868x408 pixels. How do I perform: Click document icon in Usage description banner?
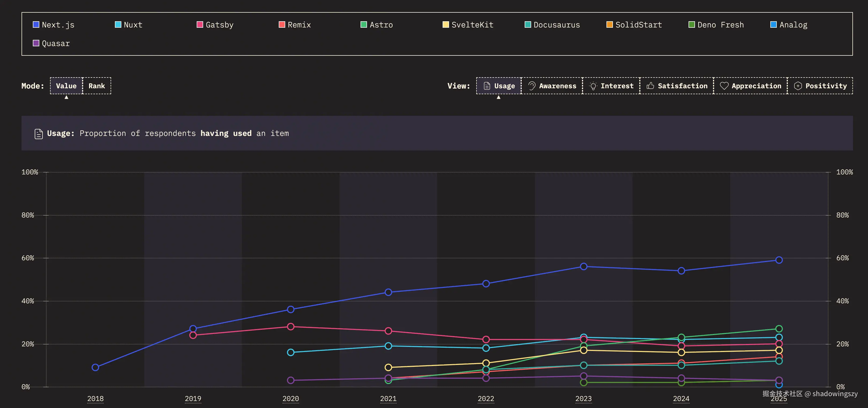[39, 134]
